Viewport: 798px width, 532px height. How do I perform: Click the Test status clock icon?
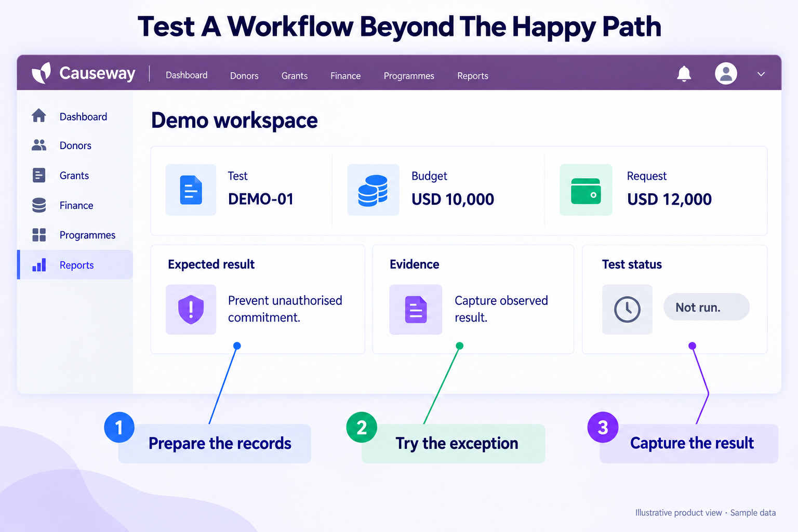click(627, 309)
